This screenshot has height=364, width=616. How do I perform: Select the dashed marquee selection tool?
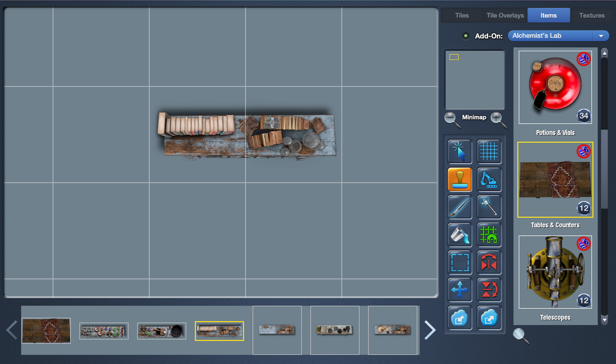tap(460, 262)
